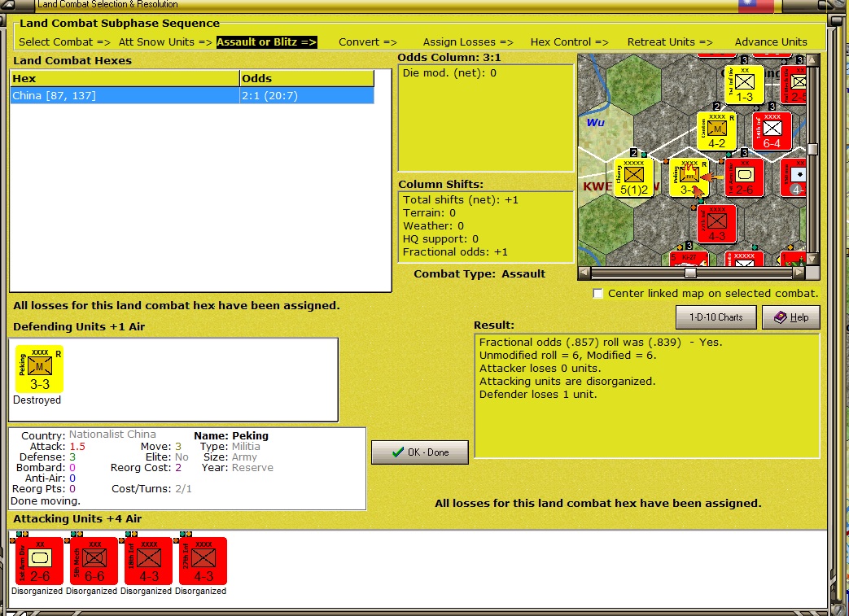
Task: Select the defending Peking militia unit counter
Action: (40, 369)
